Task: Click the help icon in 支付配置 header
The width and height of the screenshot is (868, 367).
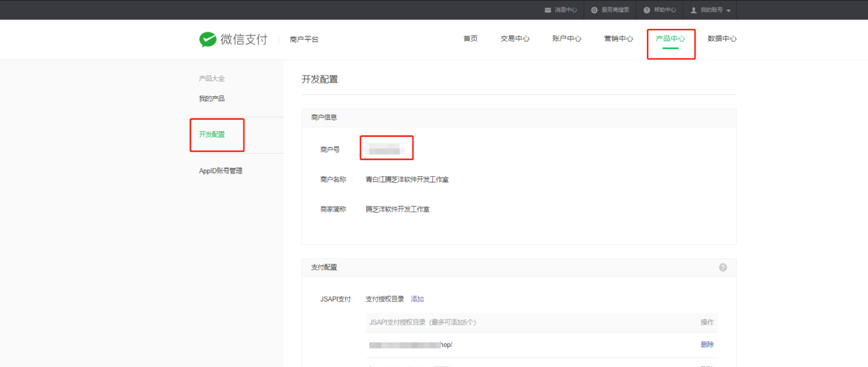Action: point(723,267)
